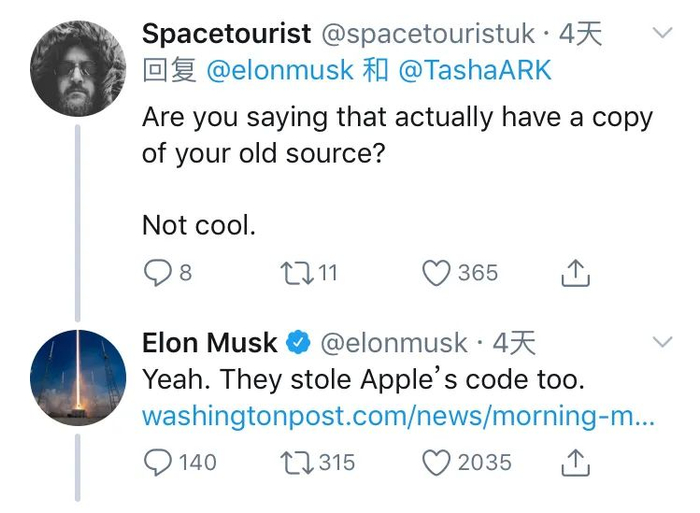Open the washingtonpost.com article link

pos(398,416)
